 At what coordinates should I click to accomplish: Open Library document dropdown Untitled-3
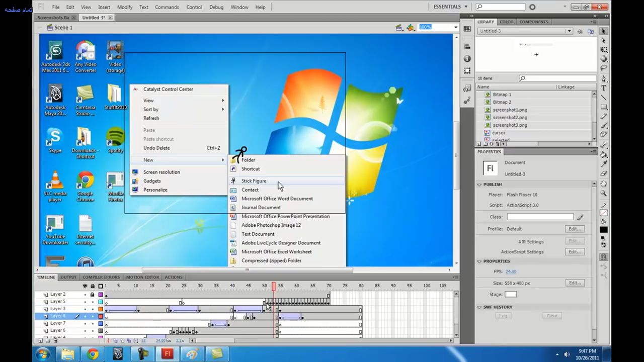click(525, 31)
